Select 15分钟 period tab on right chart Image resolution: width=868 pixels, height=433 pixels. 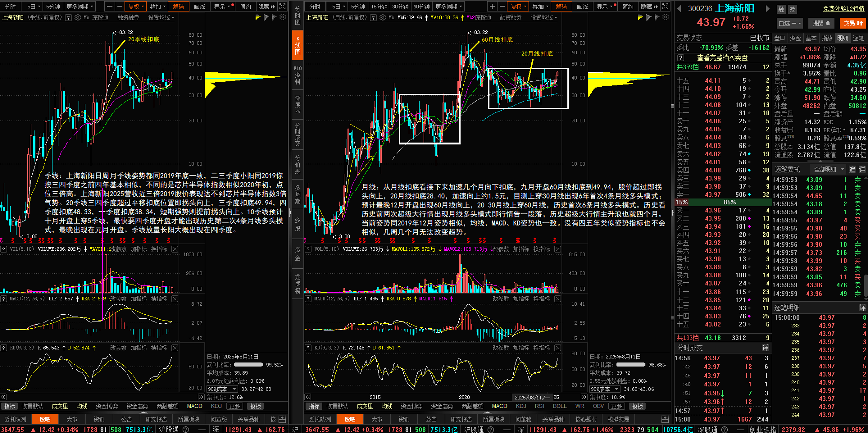[379, 7]
